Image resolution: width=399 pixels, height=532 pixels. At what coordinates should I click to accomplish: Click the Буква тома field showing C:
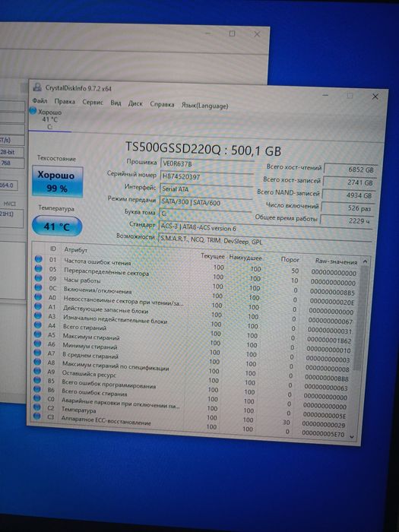point(205,215)
